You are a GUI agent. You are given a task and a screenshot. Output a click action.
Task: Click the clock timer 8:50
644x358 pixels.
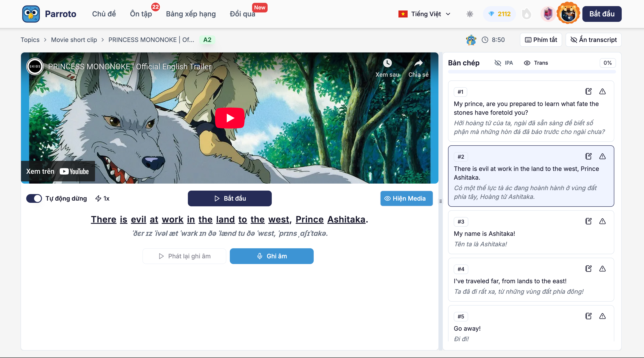(493, 40)
